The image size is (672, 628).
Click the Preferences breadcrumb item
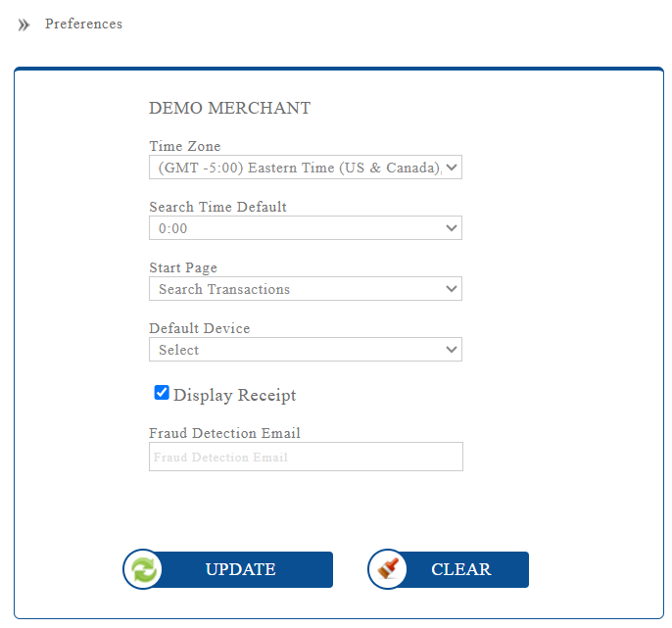83,24
